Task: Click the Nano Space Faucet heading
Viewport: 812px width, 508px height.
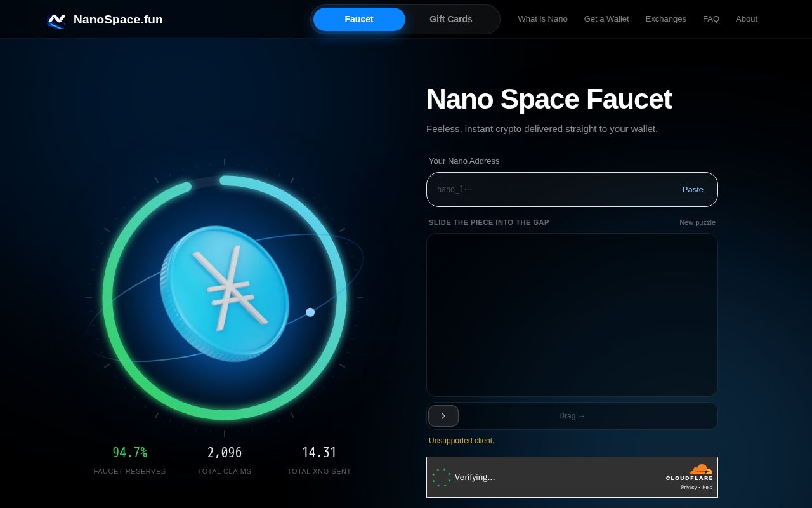Action: pyautogui.click(x=549, y=99)
